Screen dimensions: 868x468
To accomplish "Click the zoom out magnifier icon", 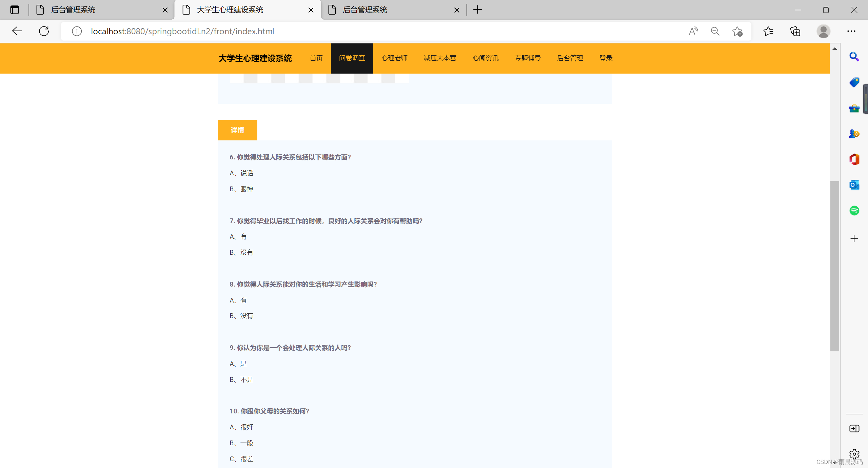I will [x=715, y=31].
